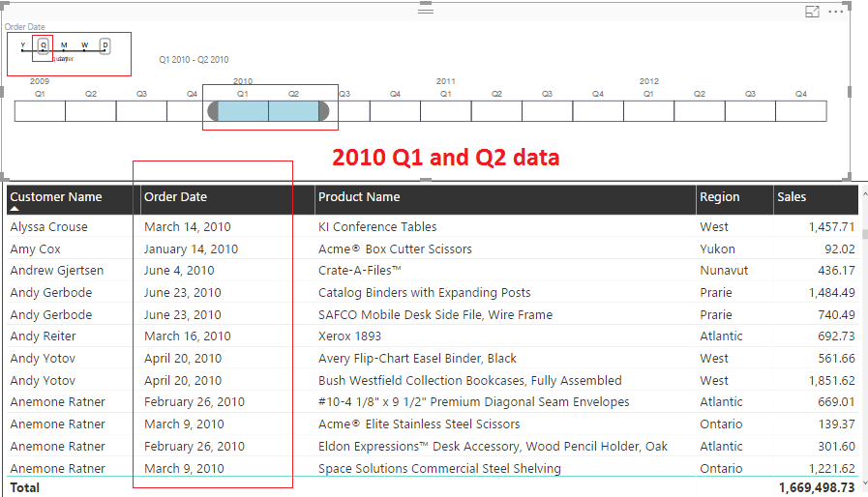Select 2011 Q1 cell in timeline
This screenshot has height=497, width=868.
(446, 110)
